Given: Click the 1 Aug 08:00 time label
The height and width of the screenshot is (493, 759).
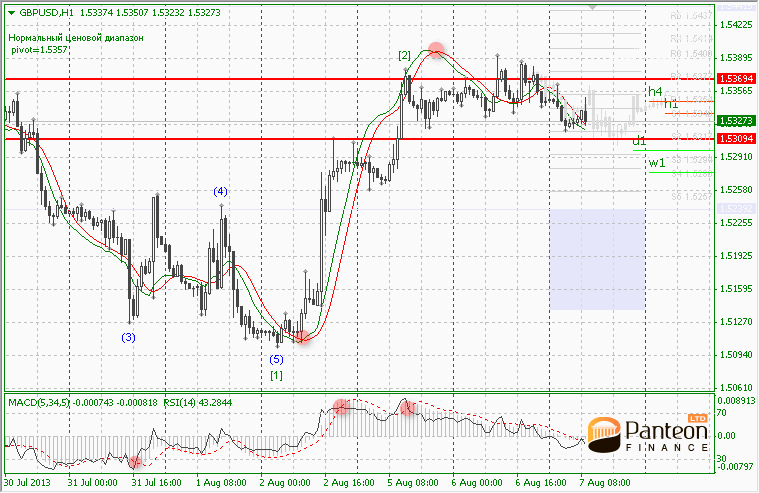Looking at the screenshot, I should (221, 483).
